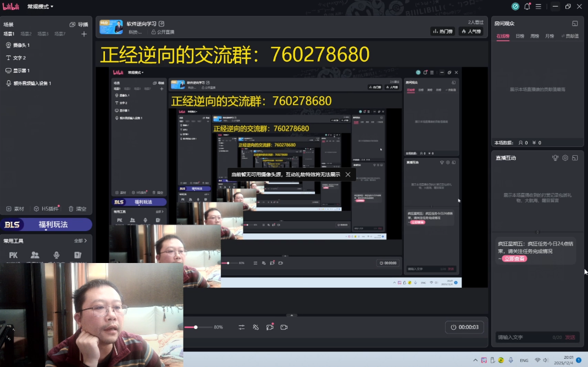Select the 场景2 scene tab
Screen dimensions: 588x367
click(x=26, y=34)
